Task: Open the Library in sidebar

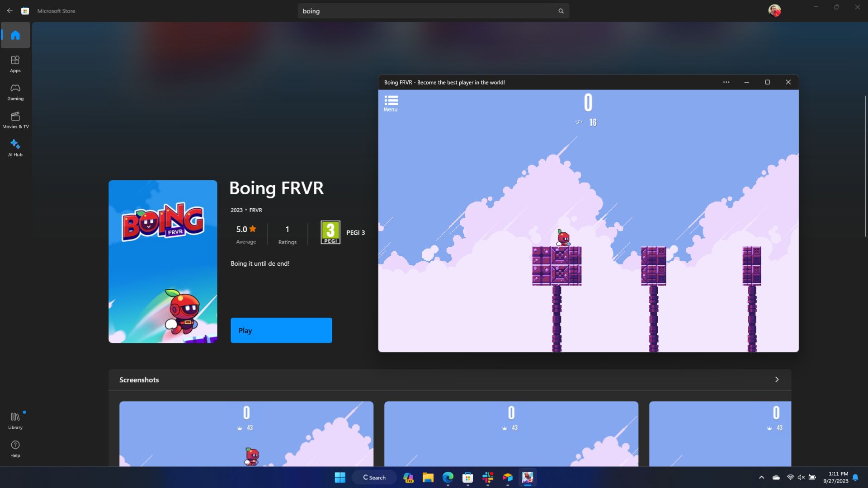Action: pyautogui.click(x=15, y=421)
